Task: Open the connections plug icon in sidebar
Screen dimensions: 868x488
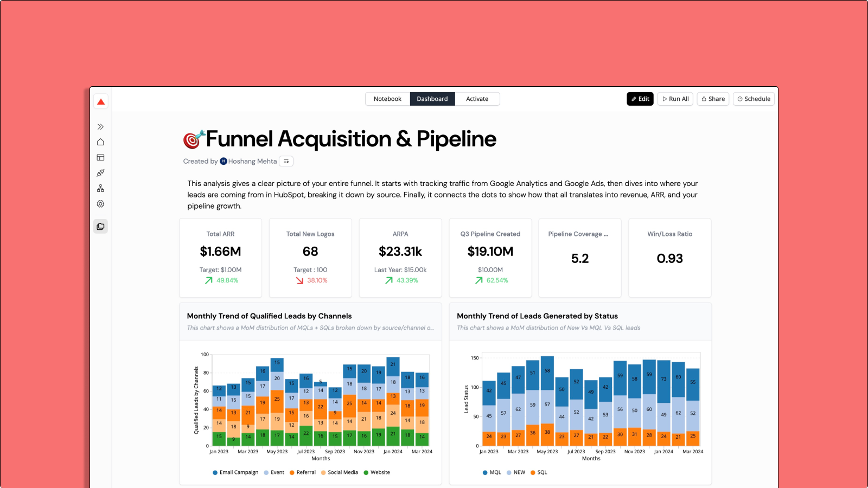Action: tap(100, 173)
